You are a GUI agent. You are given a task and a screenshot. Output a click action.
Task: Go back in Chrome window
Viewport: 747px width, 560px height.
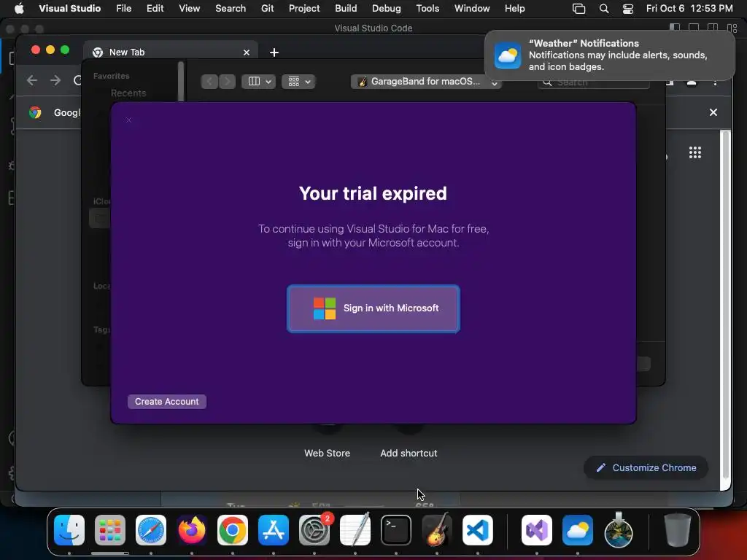point(32,80)
